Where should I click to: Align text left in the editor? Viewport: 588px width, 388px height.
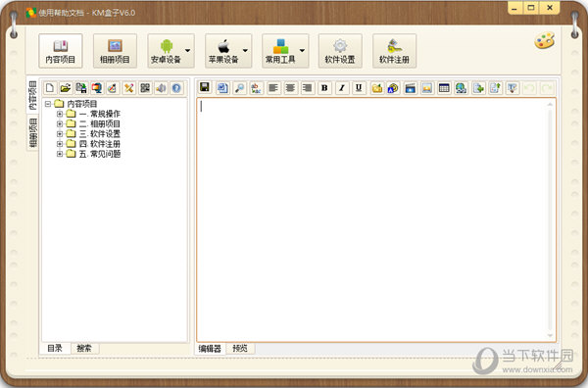(273, 88)
